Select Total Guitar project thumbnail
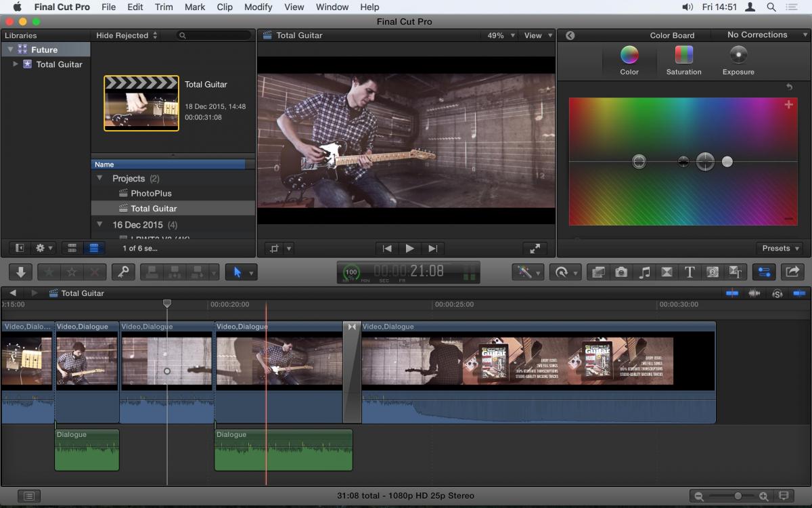The width and height of the screenshot is (812, 508). (x=141, y=103)
